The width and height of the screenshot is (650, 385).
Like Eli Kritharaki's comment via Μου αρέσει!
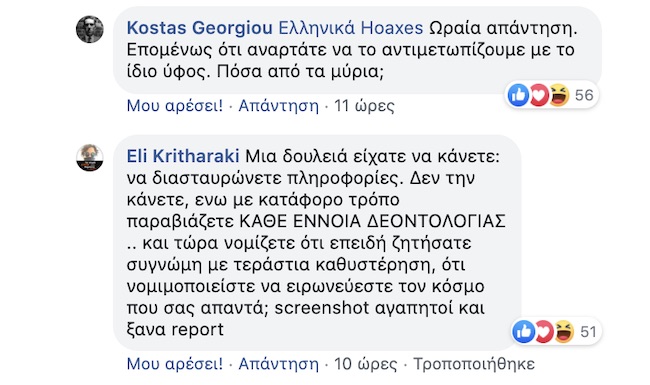point(175,364)
